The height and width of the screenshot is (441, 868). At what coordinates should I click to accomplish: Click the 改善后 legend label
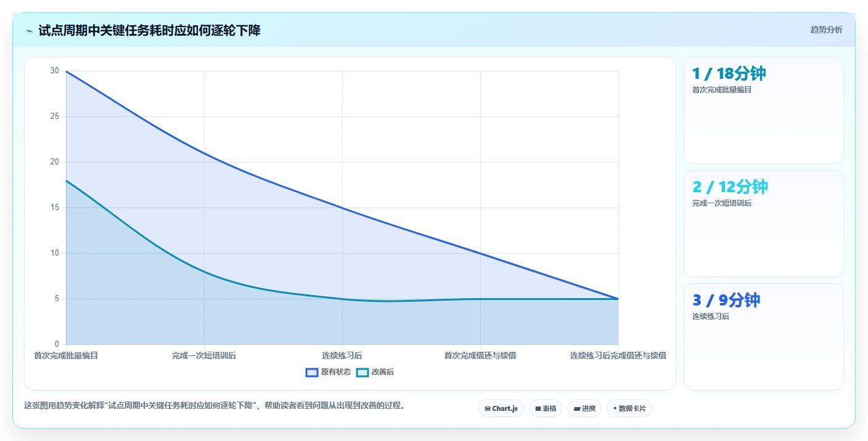[383, 372]
